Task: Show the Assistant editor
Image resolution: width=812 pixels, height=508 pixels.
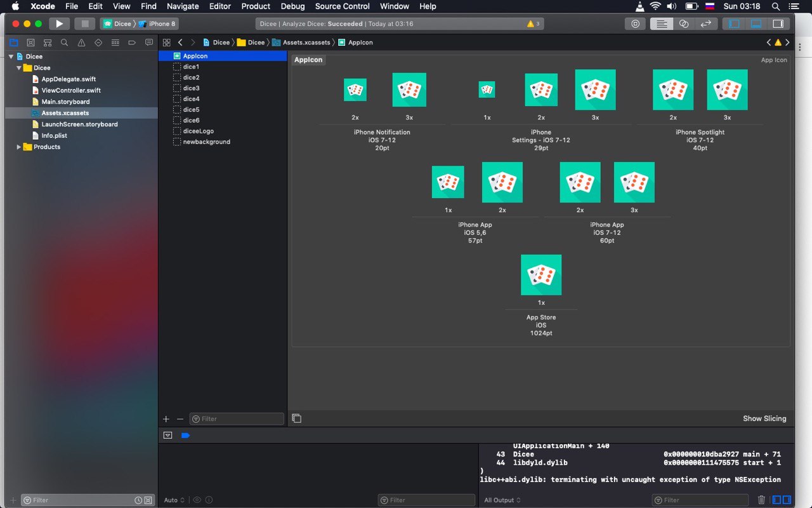Action: 684,23
